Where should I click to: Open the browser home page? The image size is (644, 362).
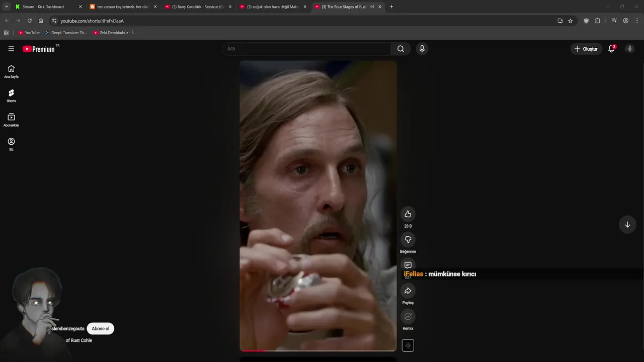[41, 21]
